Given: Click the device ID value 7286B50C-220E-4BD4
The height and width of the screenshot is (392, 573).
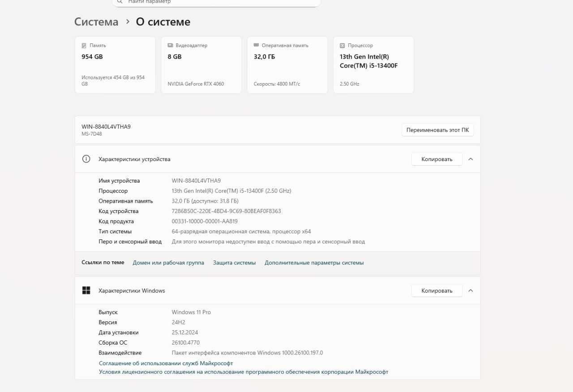Looking at the screenshot, I should point(227,211).
